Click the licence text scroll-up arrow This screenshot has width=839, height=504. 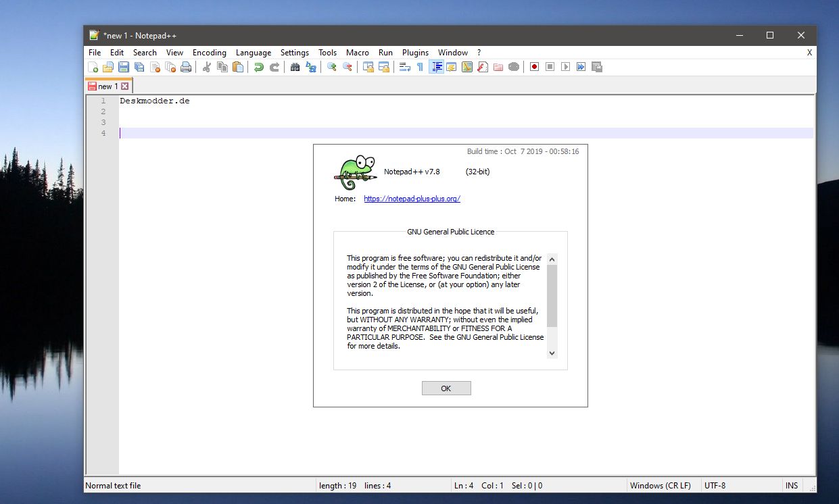pos(552,259)
